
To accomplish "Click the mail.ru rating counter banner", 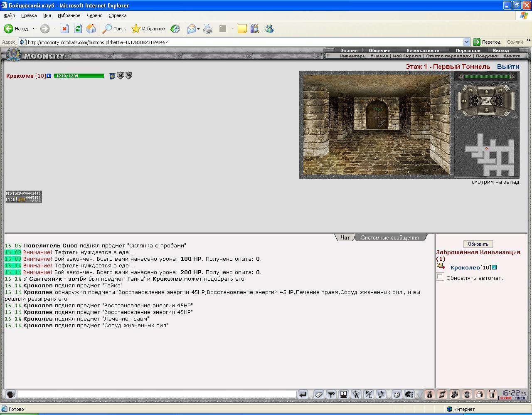I will coord(24,197).
